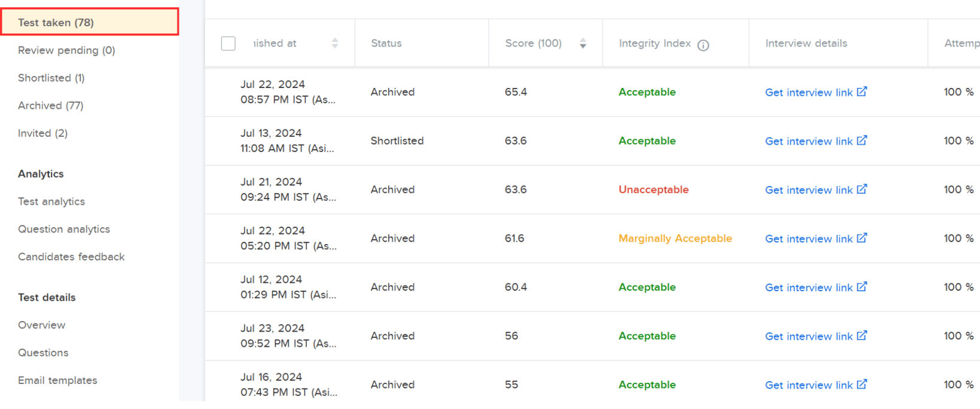
Task: Open Email templates section
Action: point(57,380)
